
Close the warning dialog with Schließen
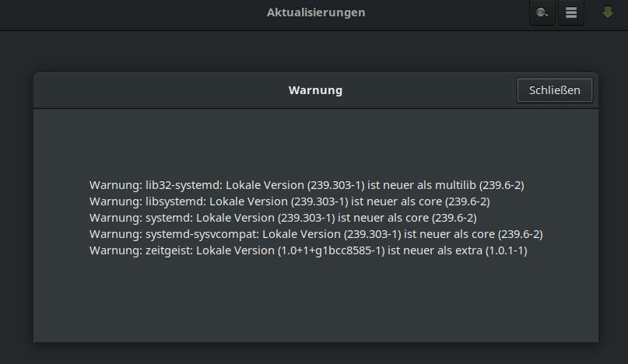554,90
